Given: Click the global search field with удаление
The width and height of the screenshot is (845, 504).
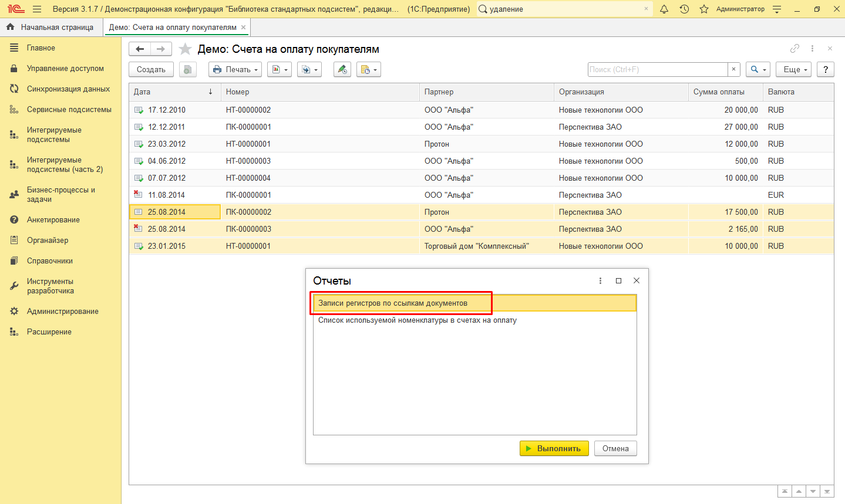Looking at the screenshot, I should click(x=564, y=9).
